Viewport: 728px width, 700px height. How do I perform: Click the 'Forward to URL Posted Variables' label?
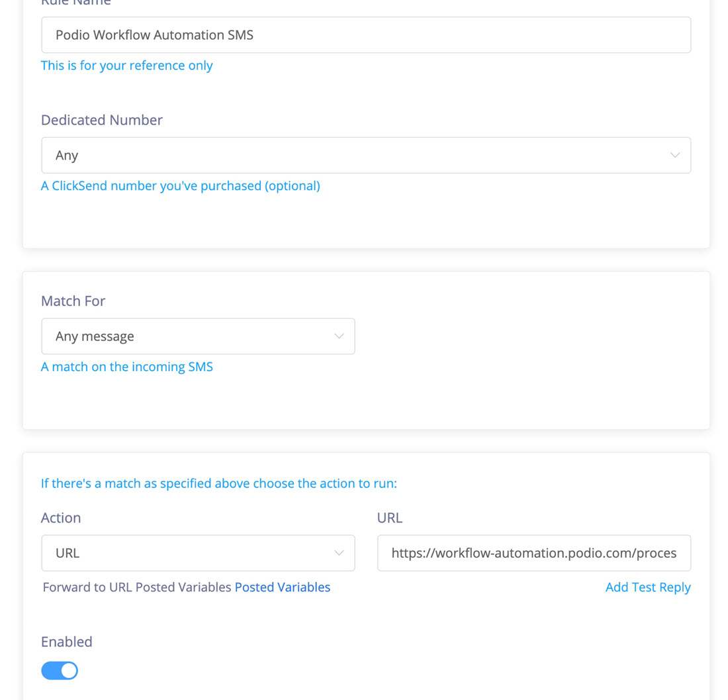(x=136, y=587)
